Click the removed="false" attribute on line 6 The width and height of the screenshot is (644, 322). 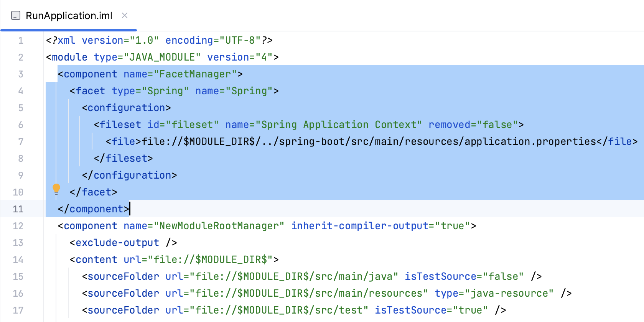[x=474, y=125]
